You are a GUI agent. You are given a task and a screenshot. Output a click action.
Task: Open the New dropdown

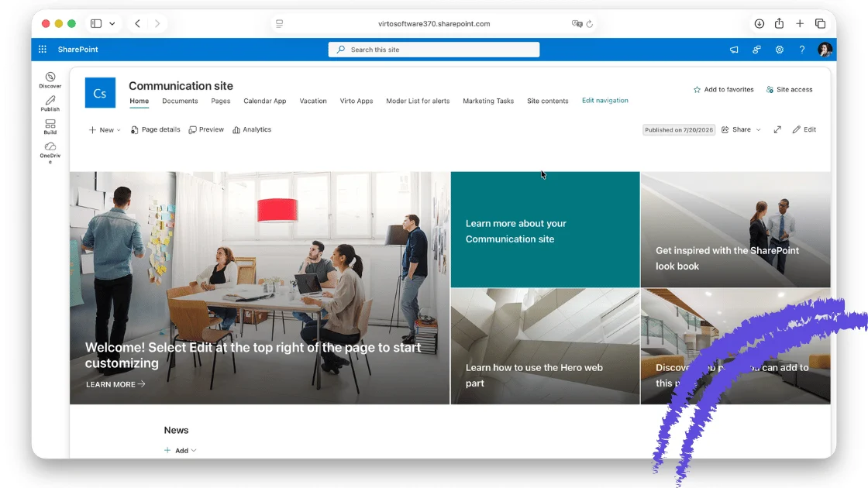tap(105, 130)
